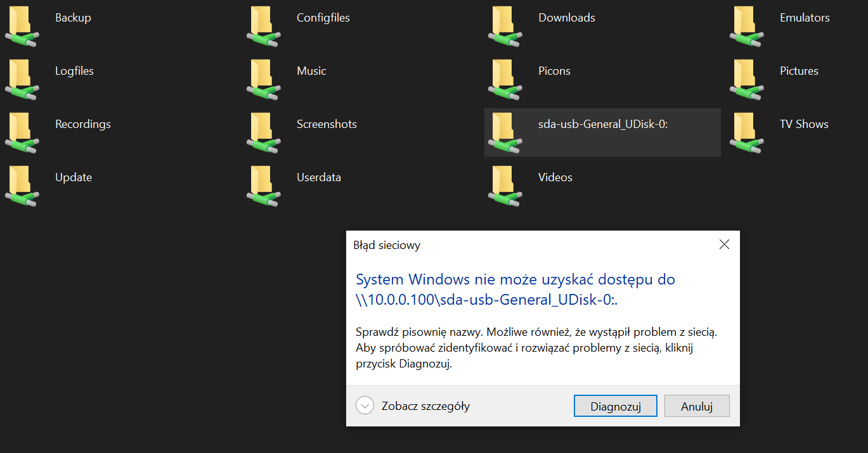
Task: Select the Recordings folder icon
Action: pos(22,132)
